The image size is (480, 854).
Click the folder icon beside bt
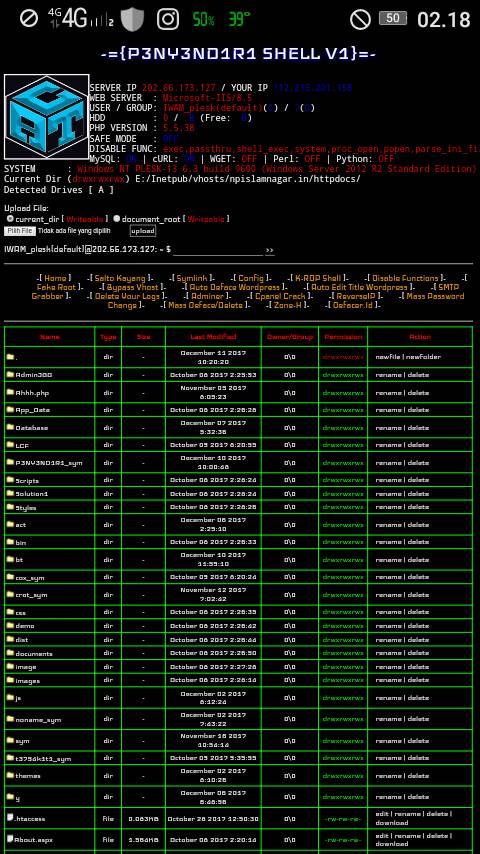click(x=10, y=559)
